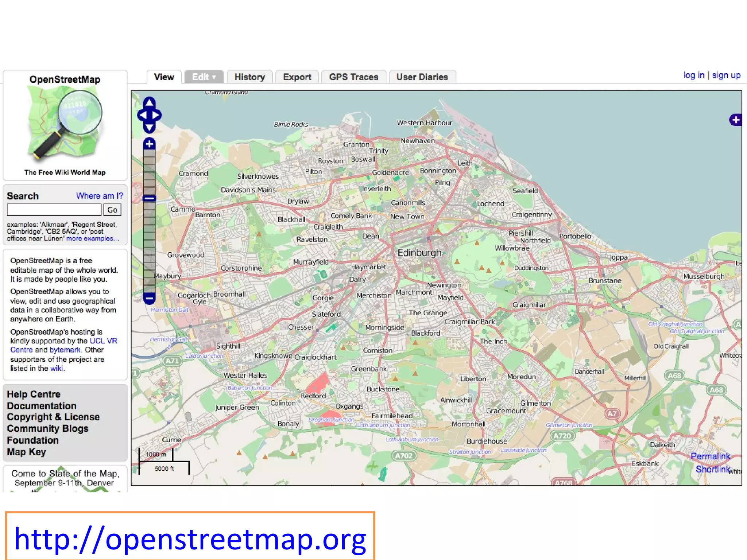
Task: Click the A702 road shield
Action: [404, 456]
